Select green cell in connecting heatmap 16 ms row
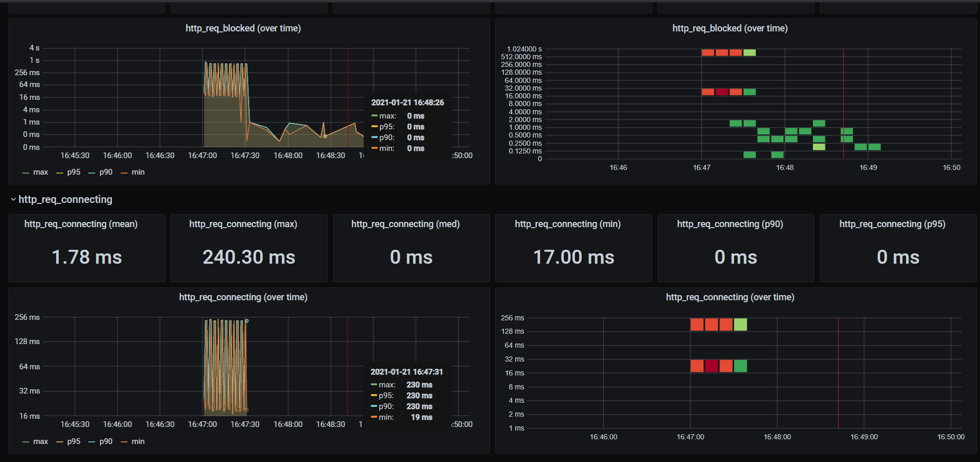 (x=740, y=366)
